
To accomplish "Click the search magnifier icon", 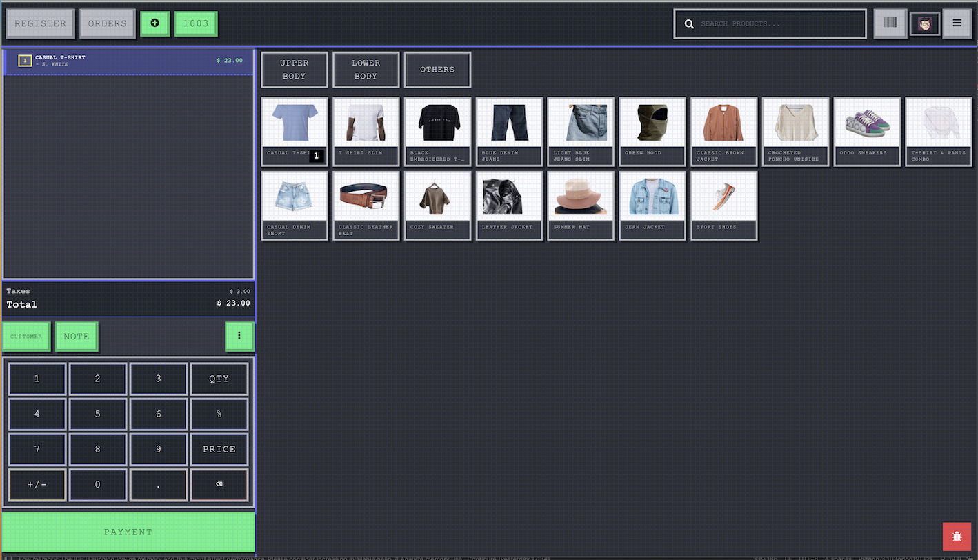I will [x=688, y=24].
